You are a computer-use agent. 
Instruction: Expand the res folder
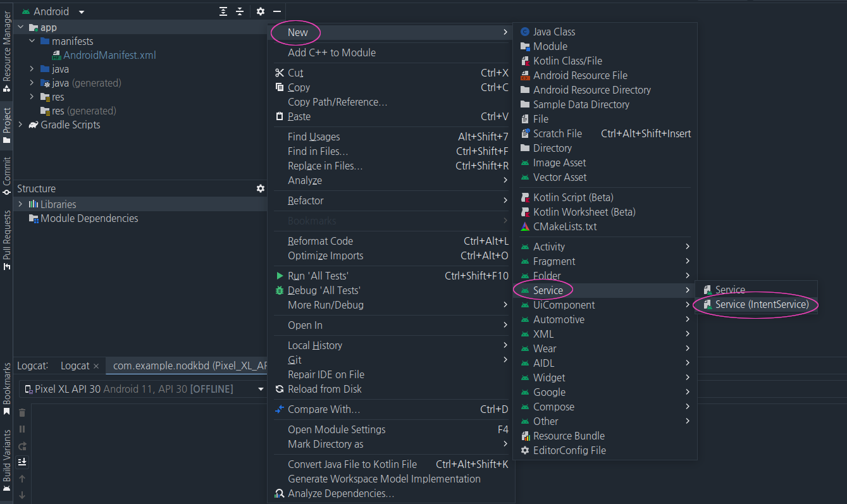coord(32,97)
